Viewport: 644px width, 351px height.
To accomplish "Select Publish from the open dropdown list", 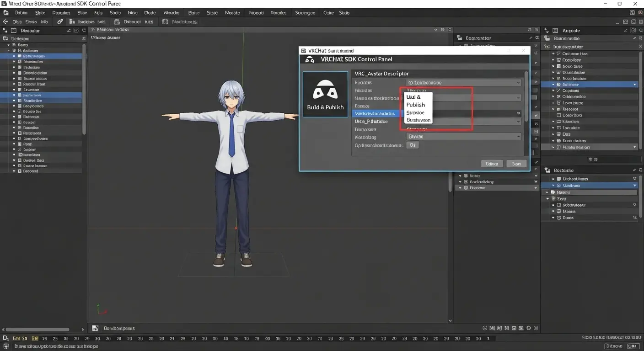I will pyautogui.click(x=416, y=105).
